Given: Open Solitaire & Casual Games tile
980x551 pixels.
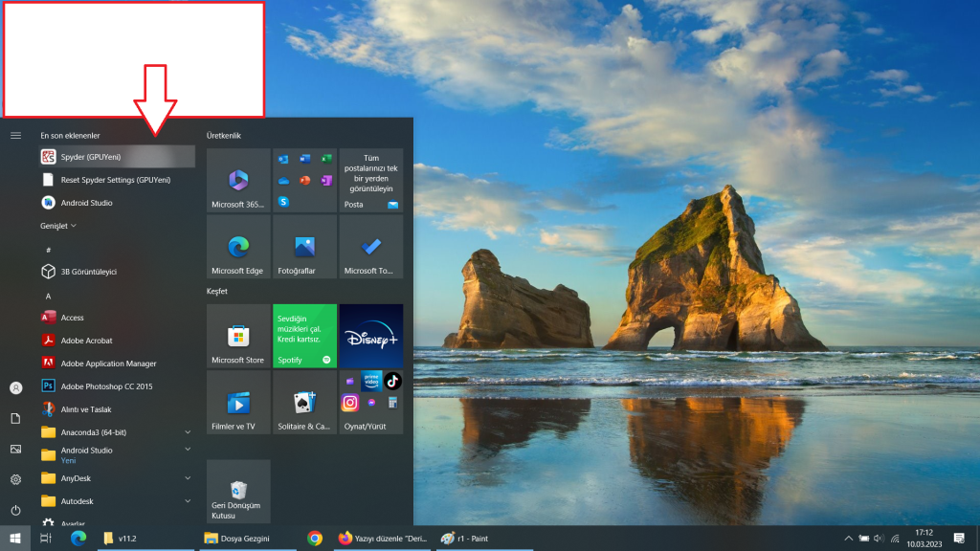Looking at the screenshot, I should coord(304,403).
